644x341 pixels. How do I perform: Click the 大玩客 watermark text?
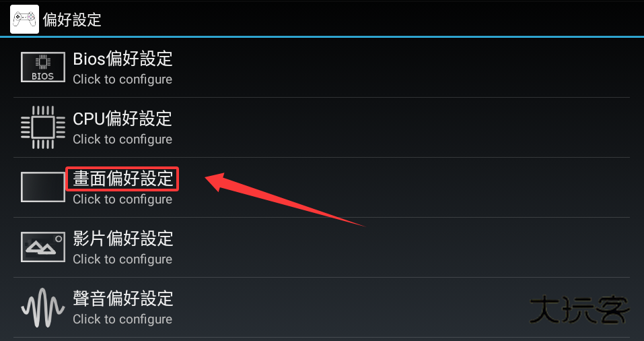579,311
